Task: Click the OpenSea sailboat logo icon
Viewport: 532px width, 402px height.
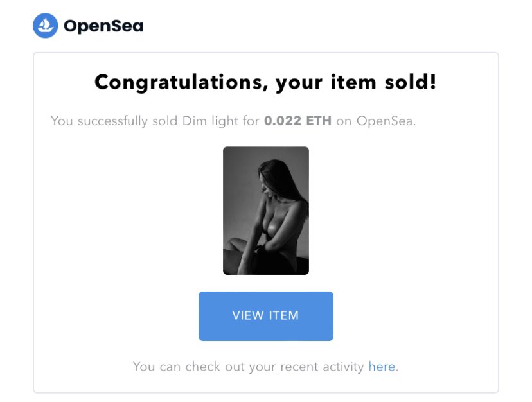Action: [45, 26]
